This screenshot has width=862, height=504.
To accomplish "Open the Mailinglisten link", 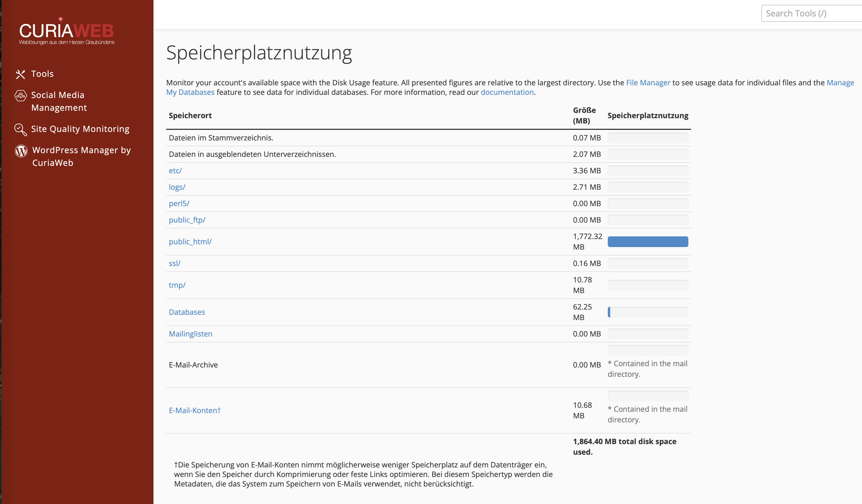I will [x=191, y=334].
